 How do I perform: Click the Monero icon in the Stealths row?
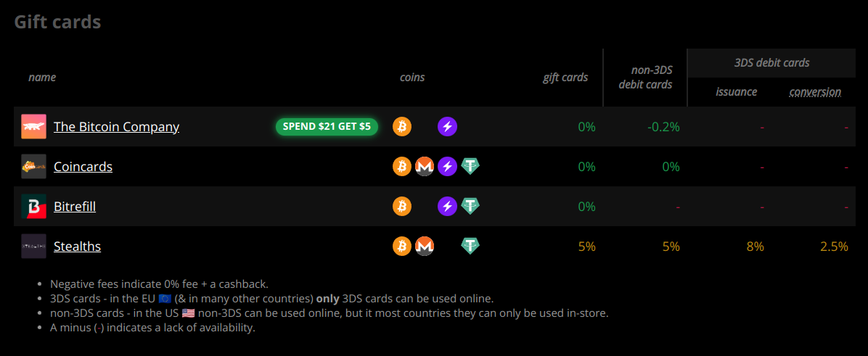tap(425, 246)
